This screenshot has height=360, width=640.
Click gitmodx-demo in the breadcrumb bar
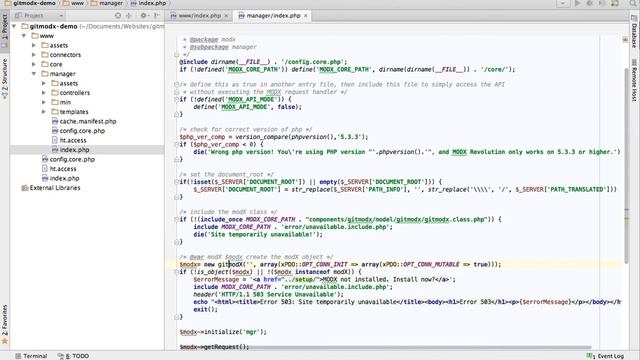(x=29, y=3)
